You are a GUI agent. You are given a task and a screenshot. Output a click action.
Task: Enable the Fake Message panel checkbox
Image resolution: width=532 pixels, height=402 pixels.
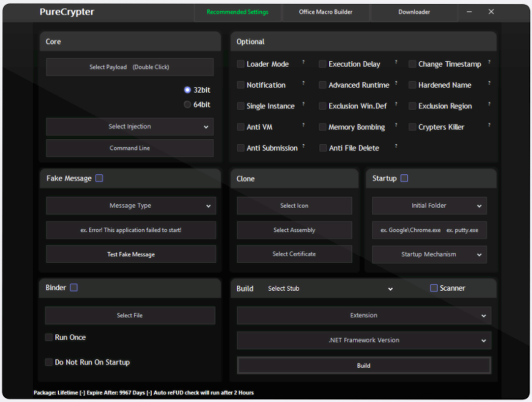click(99, 178)
